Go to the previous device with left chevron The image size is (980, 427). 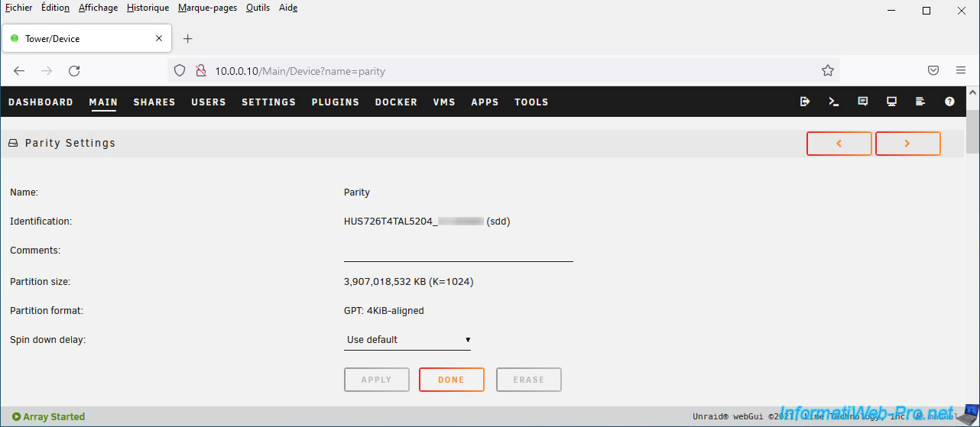839,144
